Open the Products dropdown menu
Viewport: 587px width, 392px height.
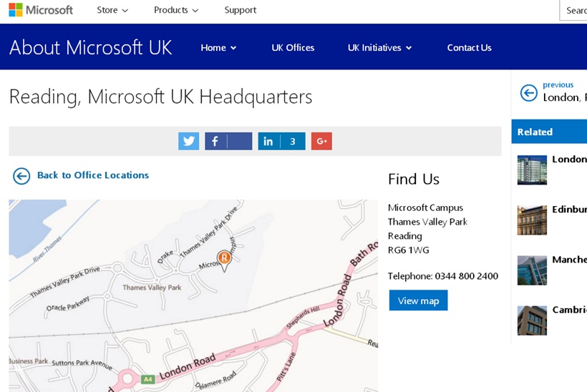coord(176,10)
